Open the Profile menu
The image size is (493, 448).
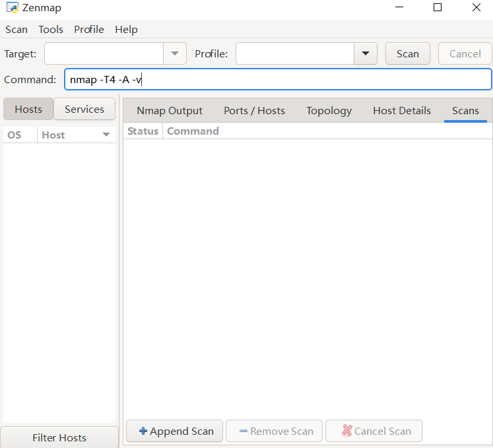click(89, 30)
